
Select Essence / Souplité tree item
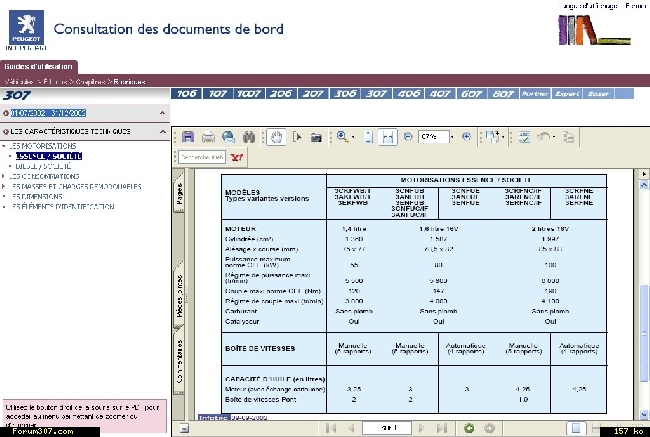tap(49, 156)
